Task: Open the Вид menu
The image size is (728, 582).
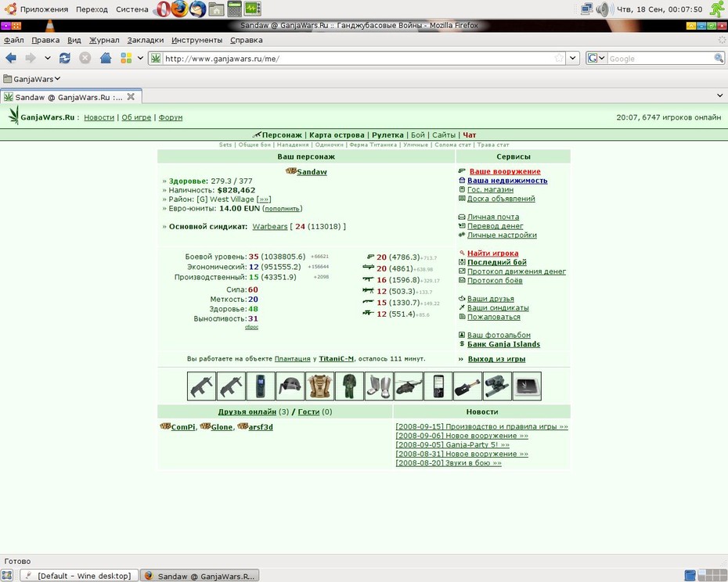Action: point(74,40)
